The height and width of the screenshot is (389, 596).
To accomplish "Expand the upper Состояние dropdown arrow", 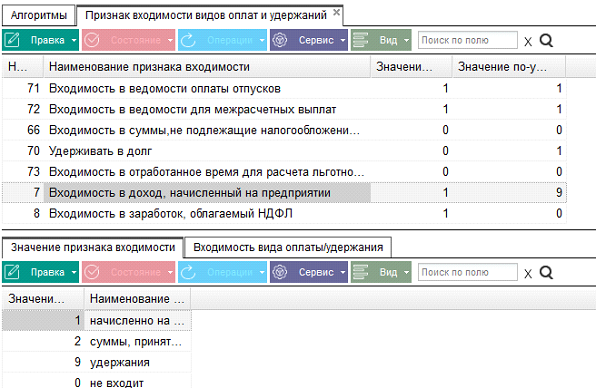I will pos(170,40).
